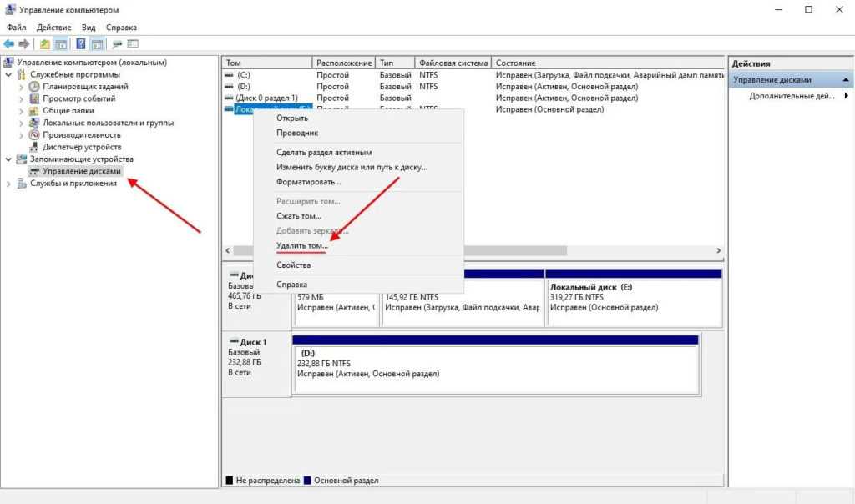Toggle the Show/Hide console tree icon
The width and height of the screenshot is (855, 504).
tap(61, 44)
